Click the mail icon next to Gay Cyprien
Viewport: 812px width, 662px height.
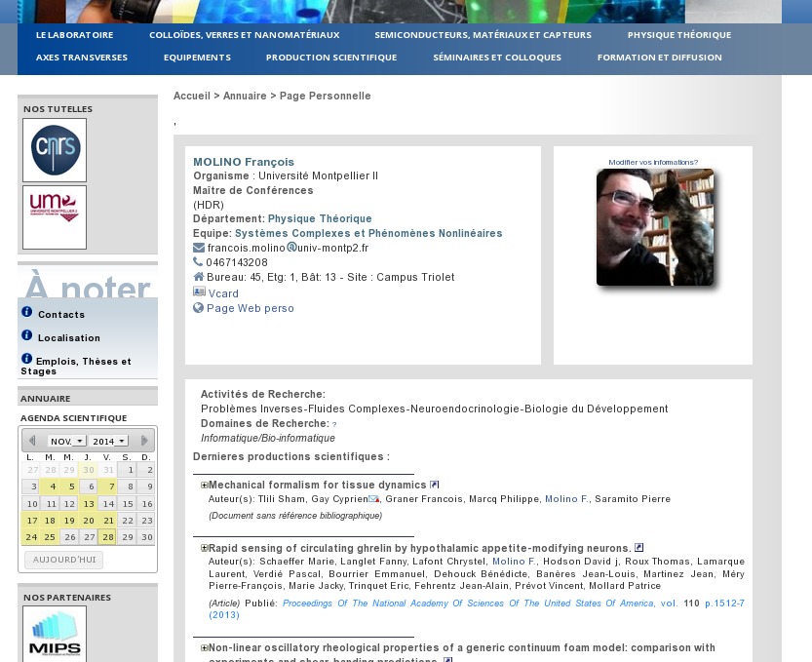pos(373,499)
